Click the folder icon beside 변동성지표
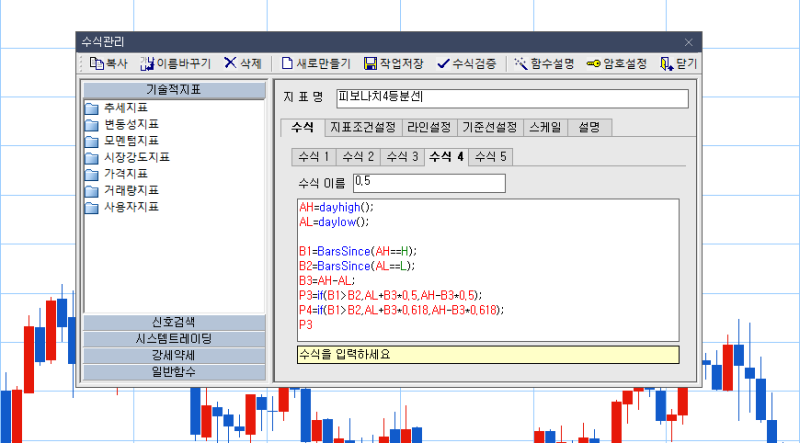Image resolution: width=800 pixels, height=443 pixels. coord(91,125)
